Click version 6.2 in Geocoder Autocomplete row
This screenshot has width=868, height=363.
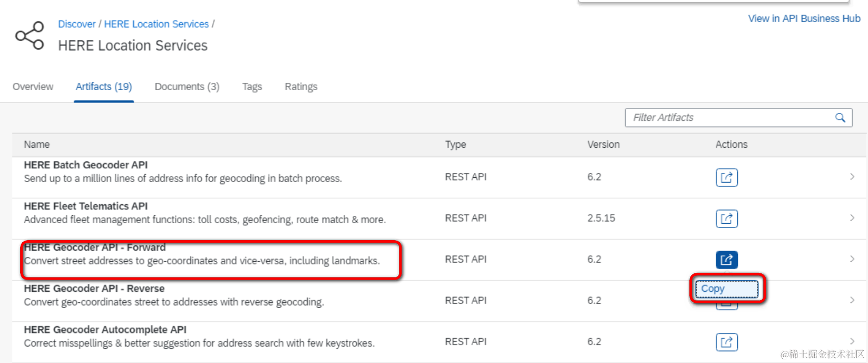pos(594,341)
